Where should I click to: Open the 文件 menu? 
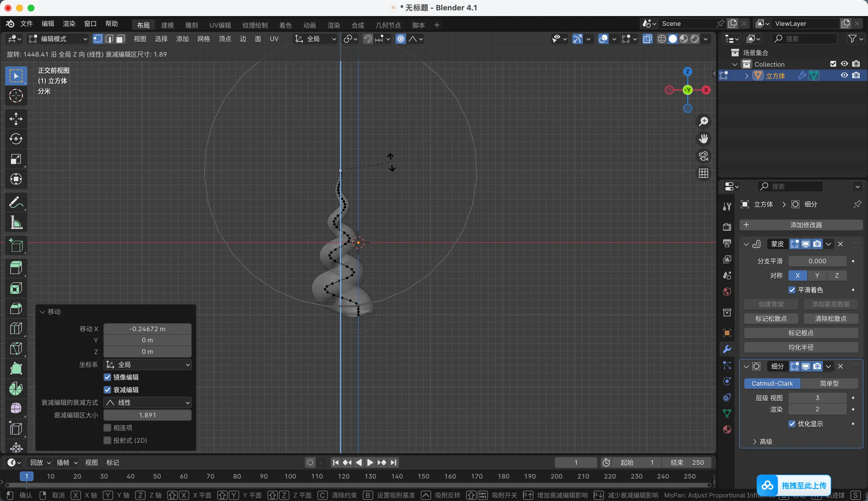pos(26,24)
